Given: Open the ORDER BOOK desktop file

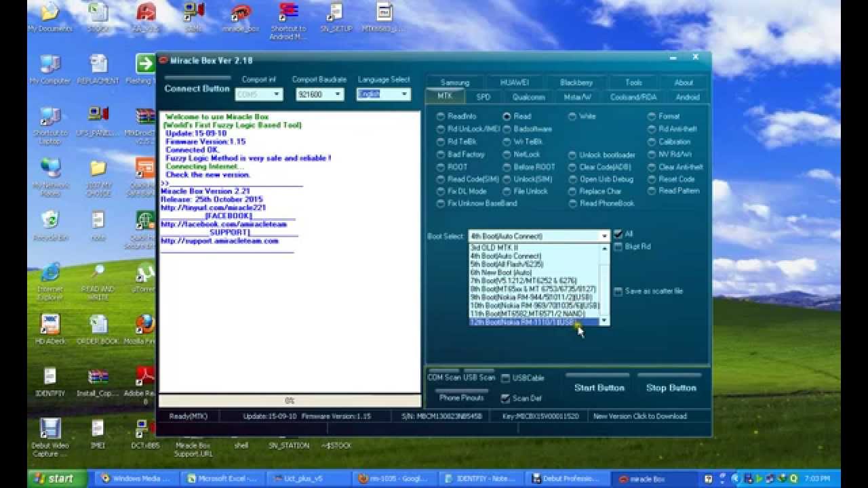Looking at the screenshot, I should point(98,329).
